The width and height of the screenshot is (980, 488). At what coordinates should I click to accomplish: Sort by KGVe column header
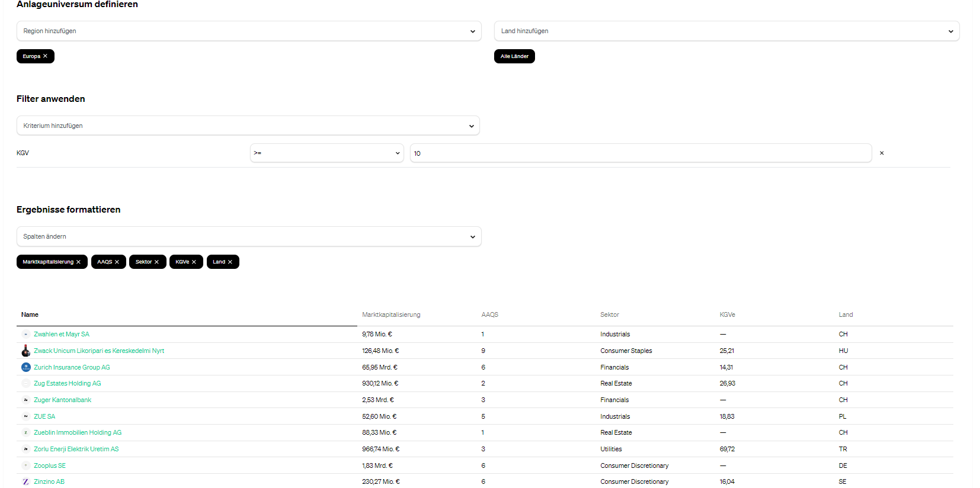[727, 314]
